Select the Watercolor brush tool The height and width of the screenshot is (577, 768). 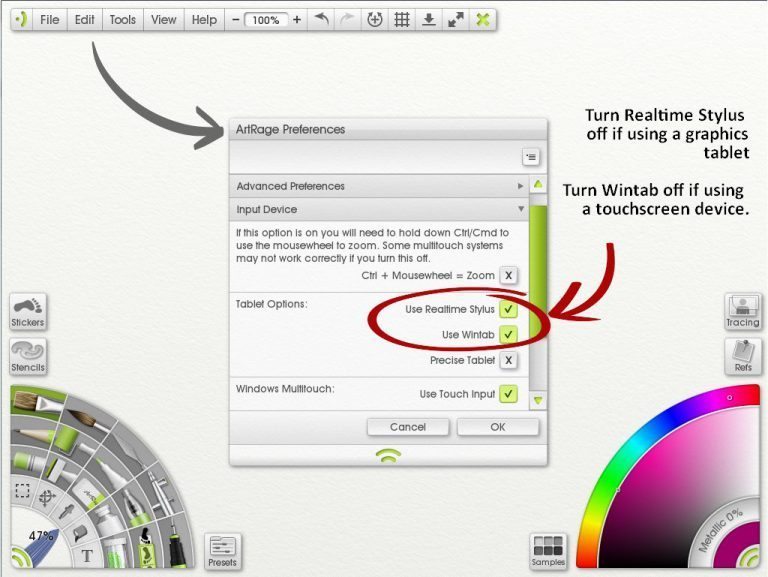point(89,422)
